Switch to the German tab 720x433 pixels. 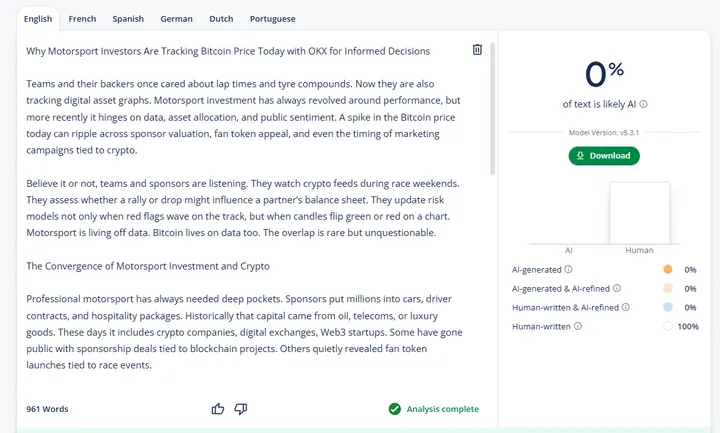[x=176, y=19]
